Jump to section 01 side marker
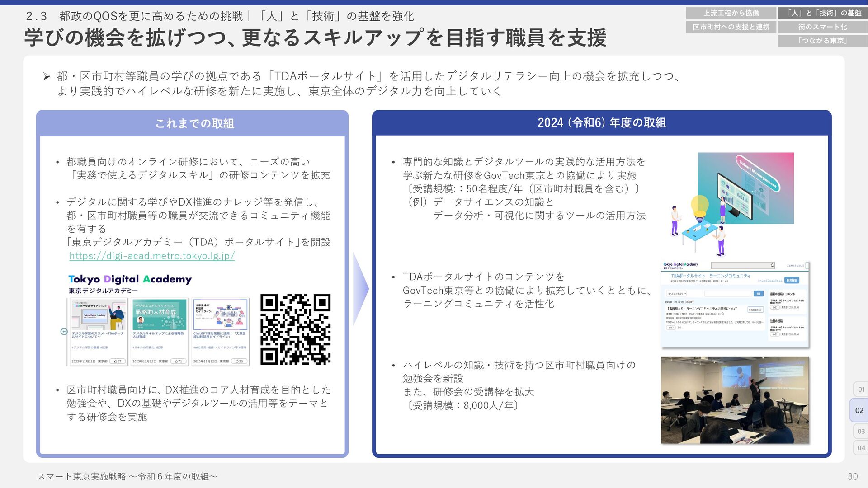Screen dimensions: 868x488 (x=861, y=389)
